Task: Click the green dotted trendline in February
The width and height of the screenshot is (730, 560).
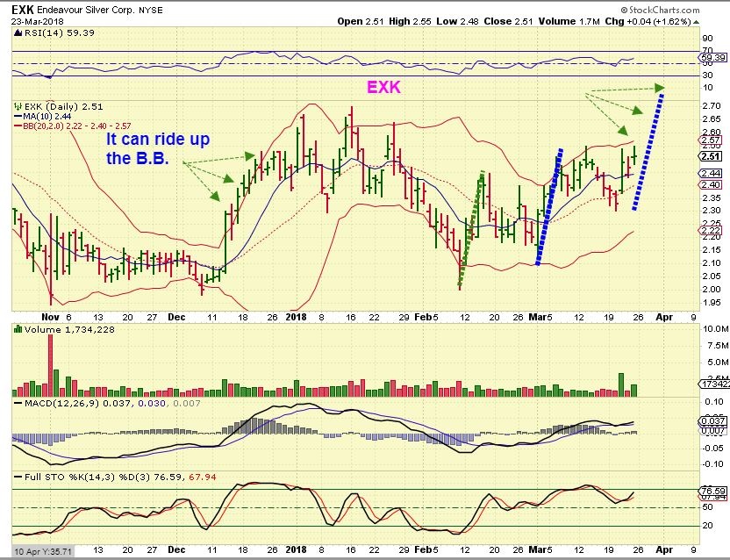Action: (x=470, y=230)
